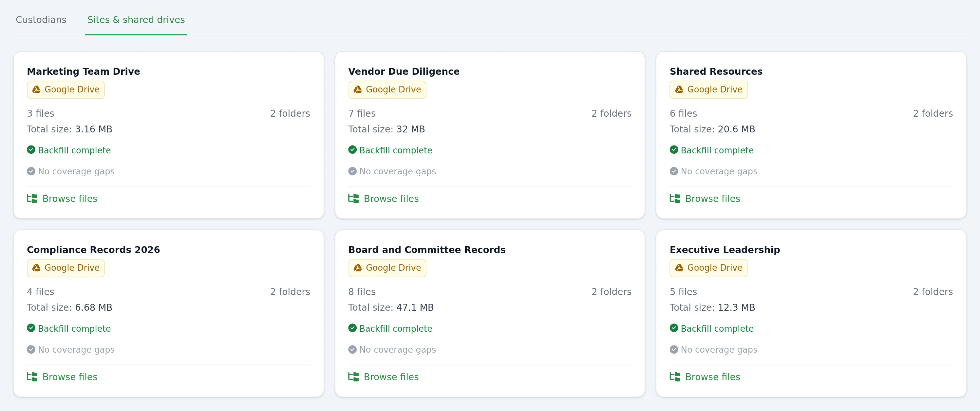Click the Marketing Team Drive title

click(x=83, y=71)
